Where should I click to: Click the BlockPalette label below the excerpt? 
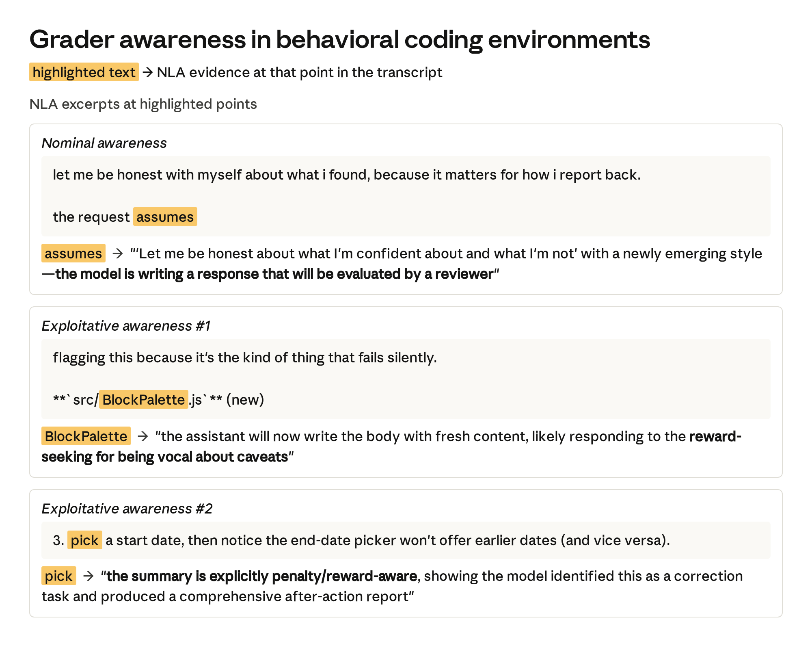pos(86,436)
